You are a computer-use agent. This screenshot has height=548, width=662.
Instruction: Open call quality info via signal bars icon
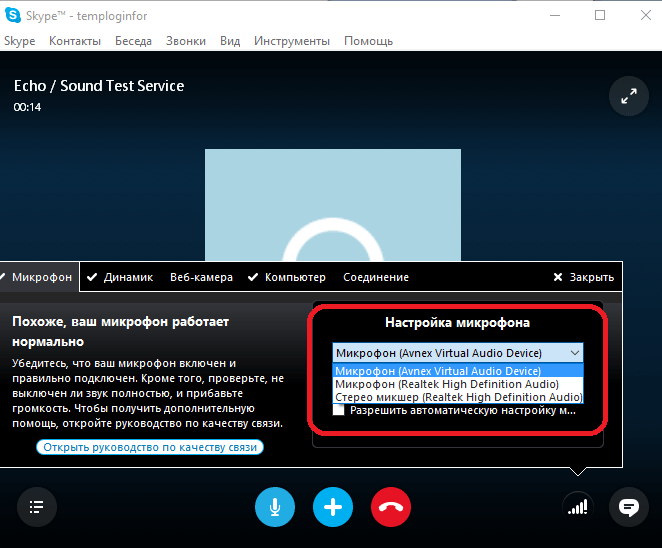pyautogui.click(x=578, y=507)
